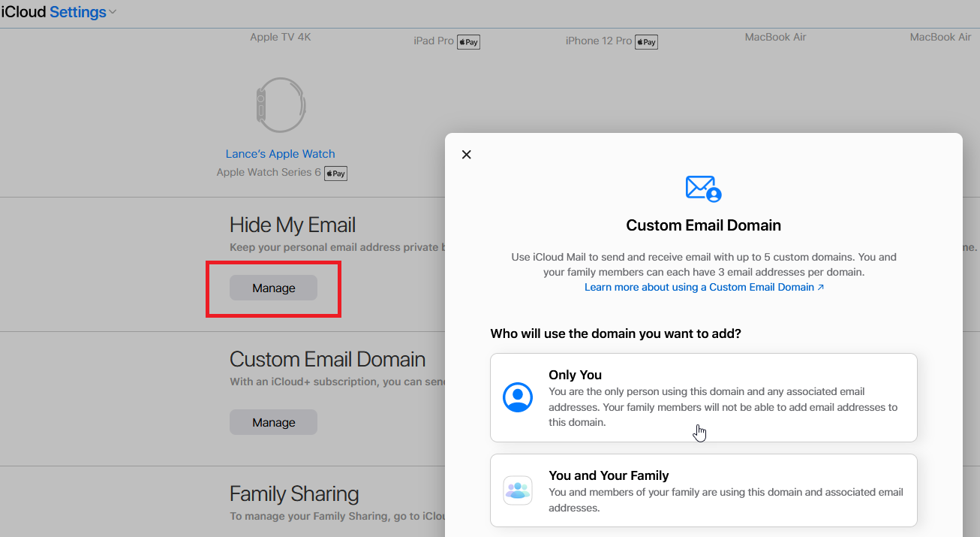Click the Family Sharing heading
This screenshot has width=980, height=537.
point(294,494)
